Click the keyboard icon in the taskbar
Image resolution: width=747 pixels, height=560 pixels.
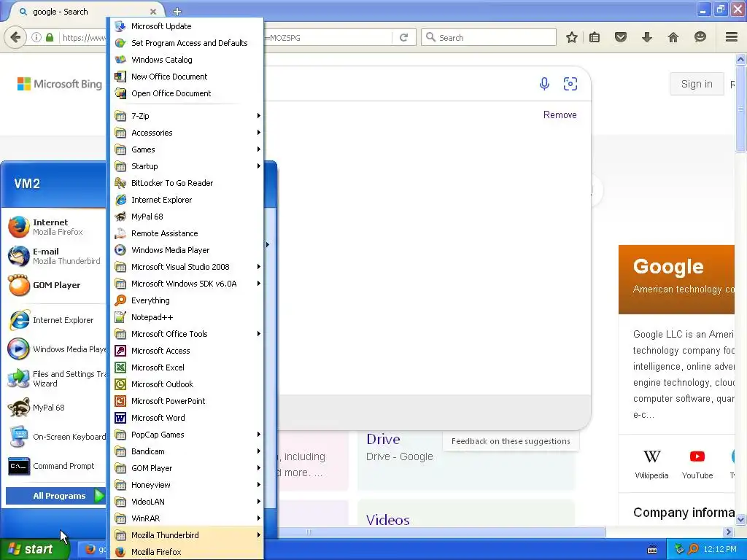[652, 550]
